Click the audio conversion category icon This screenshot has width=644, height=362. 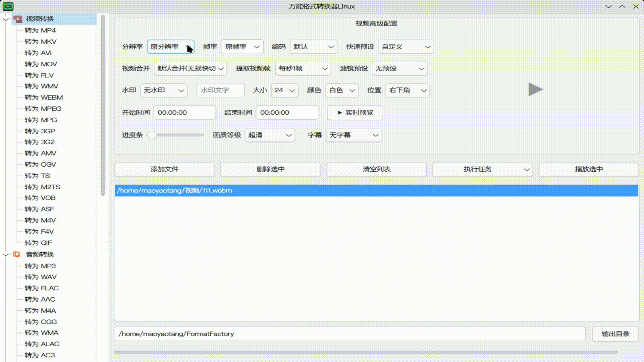(x=16, y=254)
